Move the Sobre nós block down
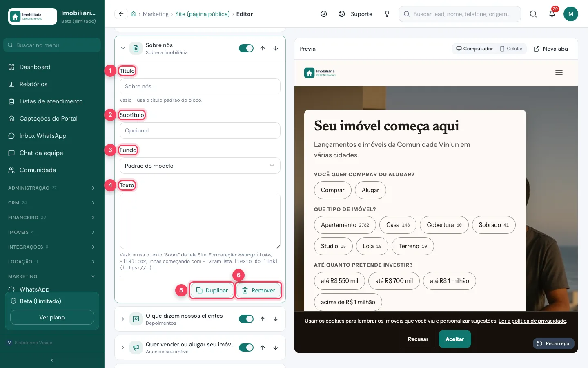 point(276,48)
